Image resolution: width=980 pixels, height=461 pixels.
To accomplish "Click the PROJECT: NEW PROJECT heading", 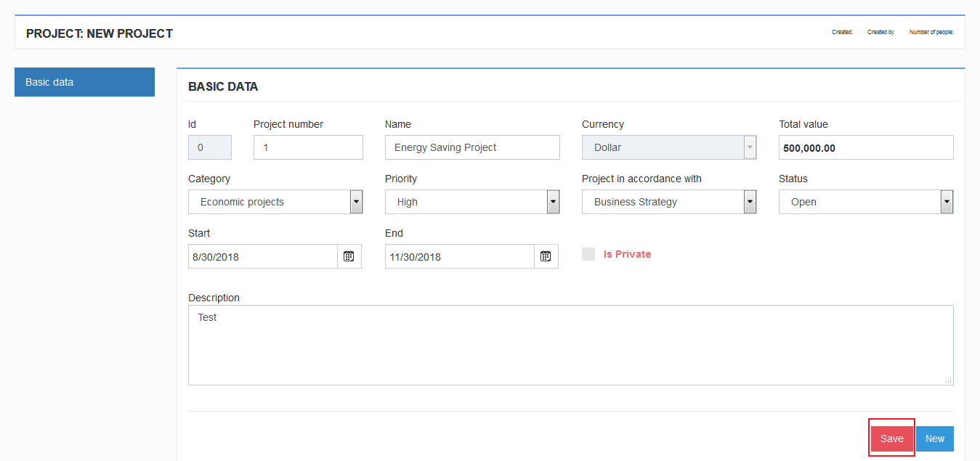I will [x=100, y=33].
